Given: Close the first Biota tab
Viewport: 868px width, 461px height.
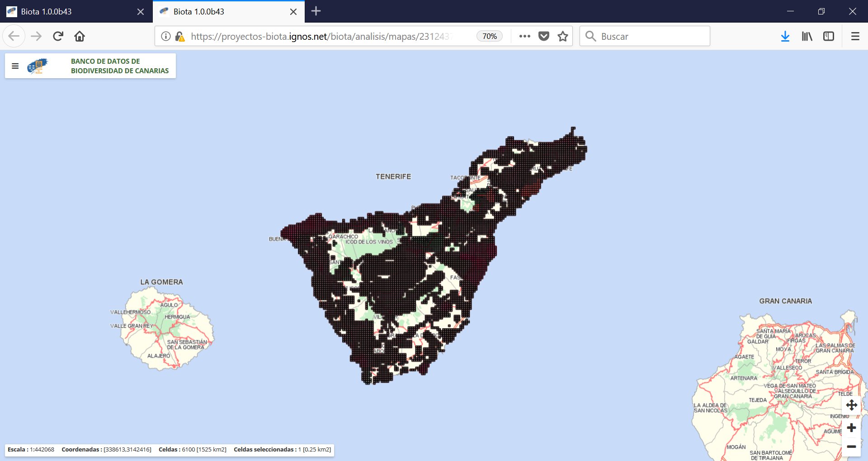Looking at the screenshot, I should [x=141, y=12].
